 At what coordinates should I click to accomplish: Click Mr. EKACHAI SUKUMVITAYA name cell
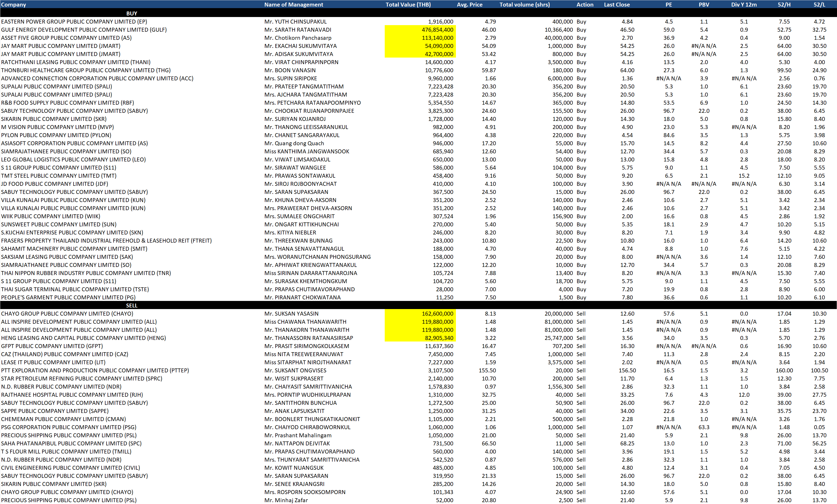(301, 46)
